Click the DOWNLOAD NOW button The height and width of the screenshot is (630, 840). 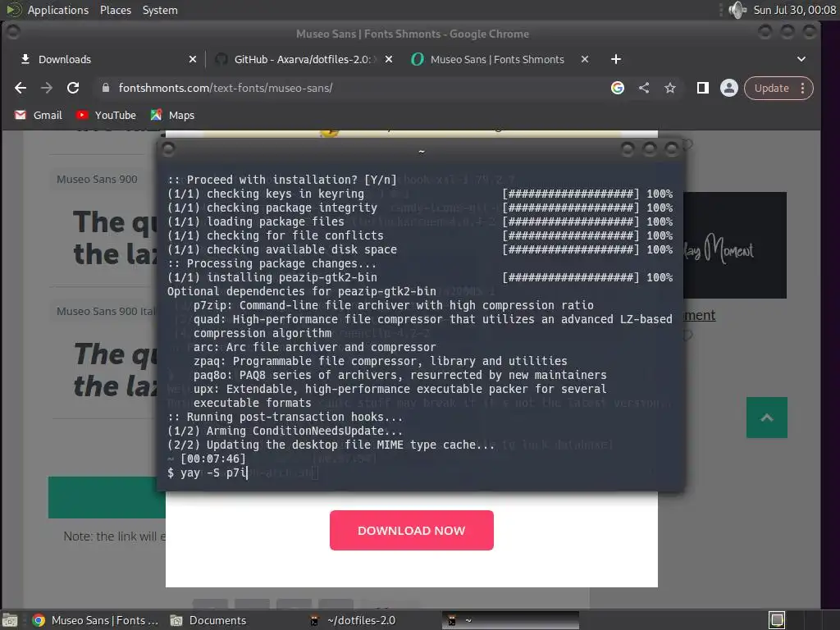[x=412, y=531]
